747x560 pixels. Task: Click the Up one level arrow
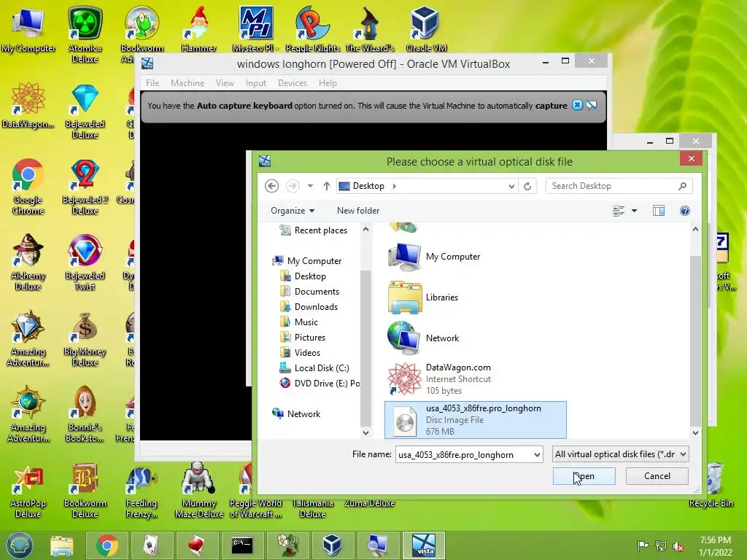click(326, 186)
